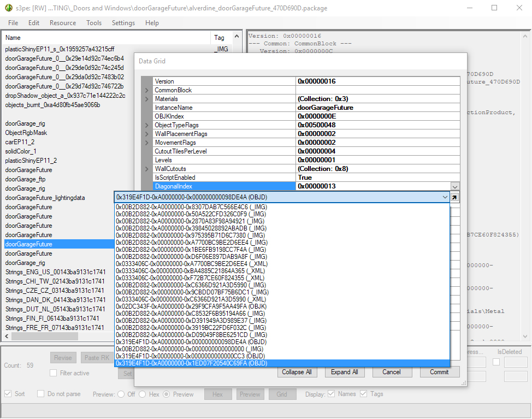This screenshot has height=419, width=532.
Task: Enable the Filter active checkbox
Action: (x=54, y=373)
